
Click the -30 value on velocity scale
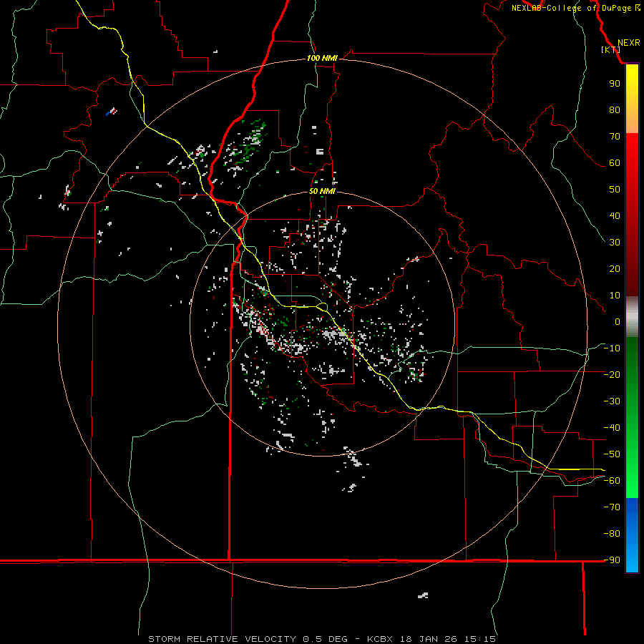click(x=612, y=401)
